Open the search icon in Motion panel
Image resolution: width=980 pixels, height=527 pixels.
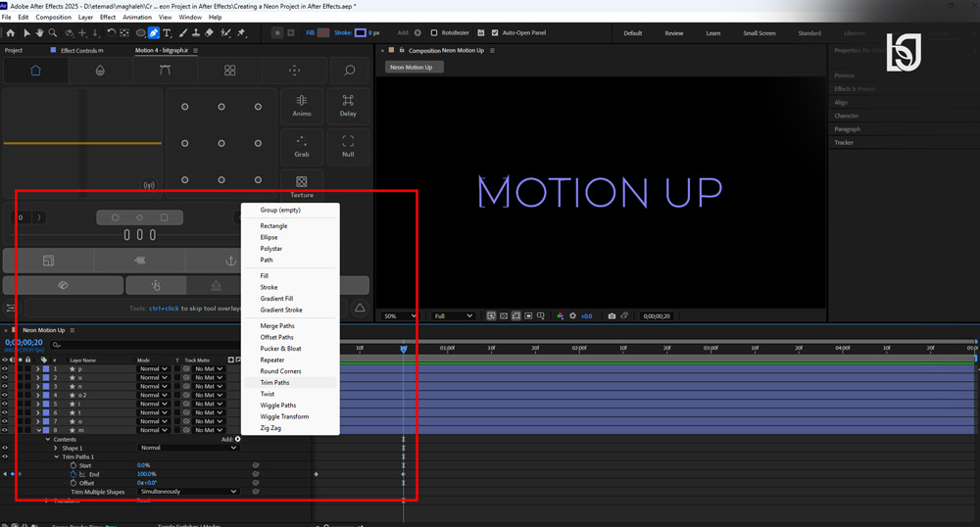(x=350, y=71)
